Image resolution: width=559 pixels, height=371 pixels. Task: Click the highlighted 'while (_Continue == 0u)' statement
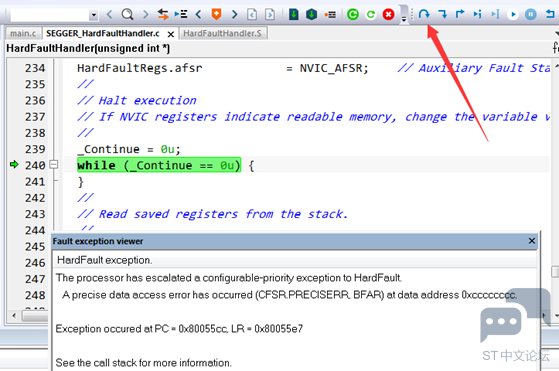point(159,165)
